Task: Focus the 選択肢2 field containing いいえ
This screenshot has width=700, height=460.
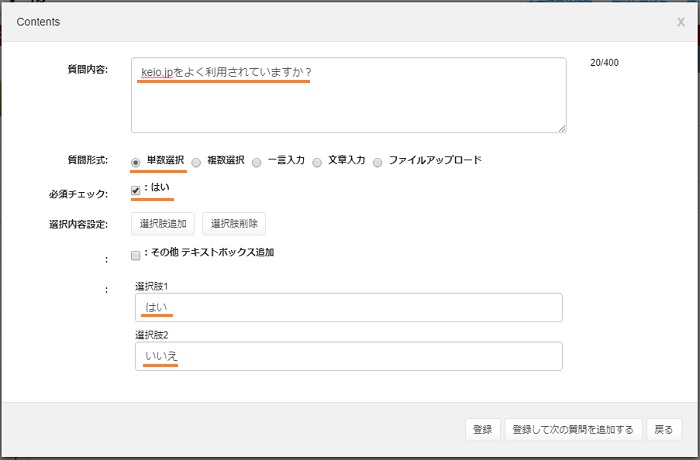Action: tap(348, 357)
